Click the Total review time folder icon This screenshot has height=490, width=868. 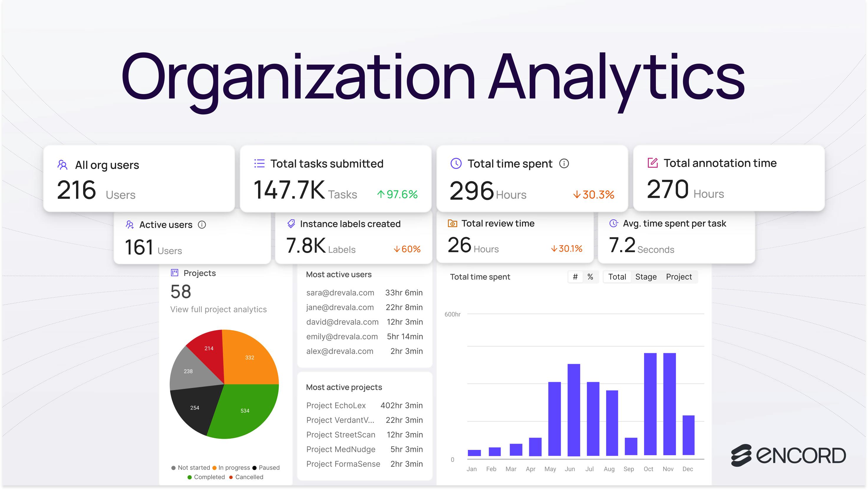click(452, 223)
